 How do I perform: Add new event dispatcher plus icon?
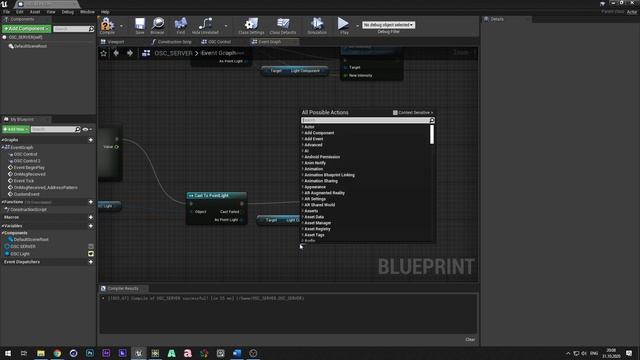point(91,262)
